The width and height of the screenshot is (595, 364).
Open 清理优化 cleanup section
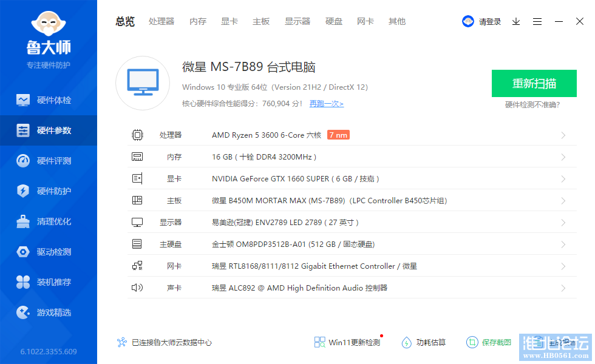pos(49,221)
